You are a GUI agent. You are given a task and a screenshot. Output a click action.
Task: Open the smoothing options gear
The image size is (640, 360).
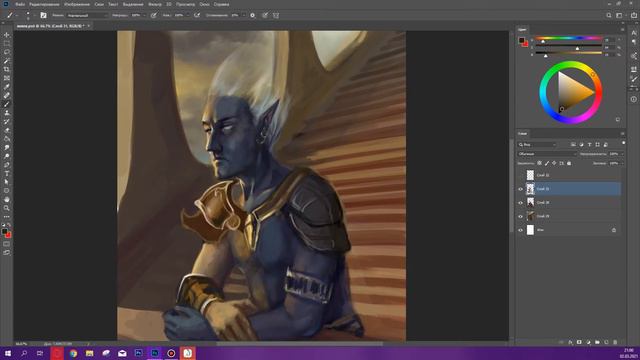click(253, 15)
